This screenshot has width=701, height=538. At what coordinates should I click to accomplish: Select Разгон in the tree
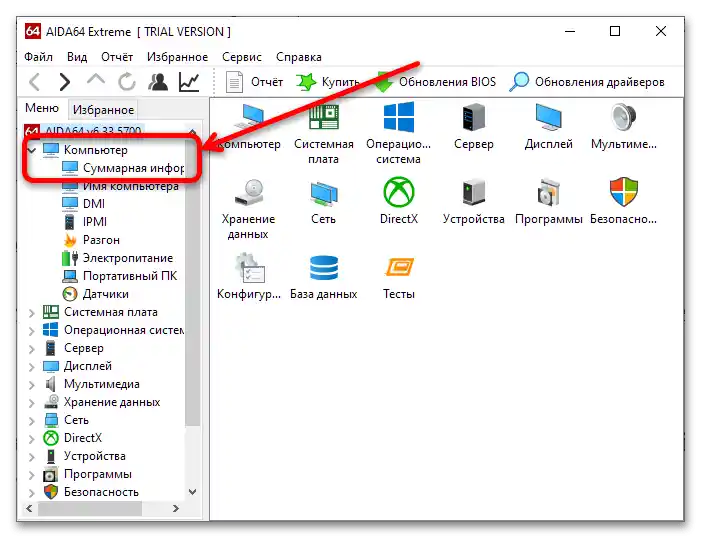click(91, 240)
